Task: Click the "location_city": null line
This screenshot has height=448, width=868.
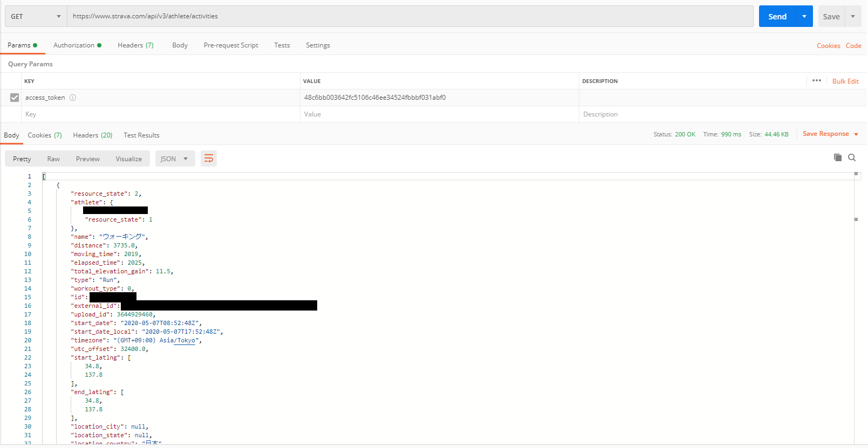Action: (x=109, y=426)
